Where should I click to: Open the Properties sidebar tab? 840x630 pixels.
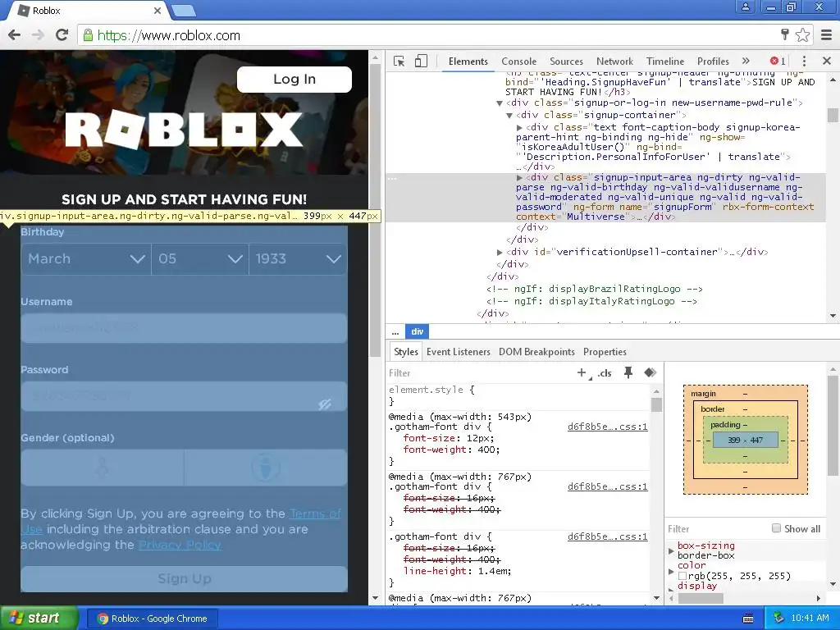click(605, 351)
